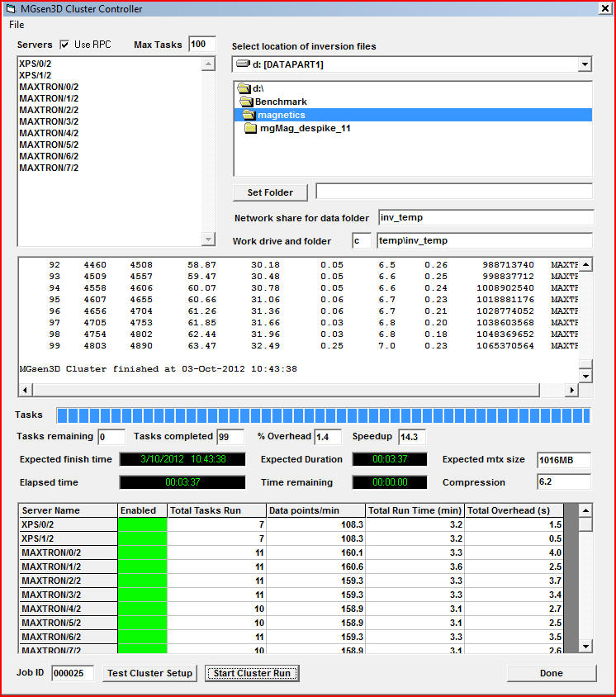The image size is (616, 697).
Task: Click log horizontal scroll left arrow
Action: coord(26,390)
